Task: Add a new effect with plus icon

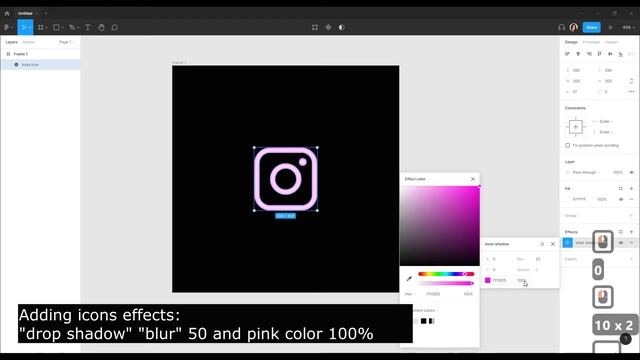Action: [631, 232]
